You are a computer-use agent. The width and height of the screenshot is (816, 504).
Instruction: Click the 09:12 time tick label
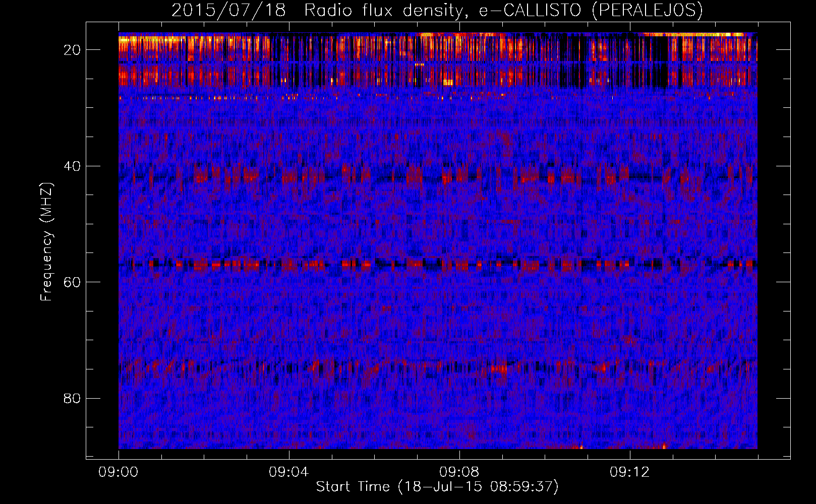click(630, 472)
